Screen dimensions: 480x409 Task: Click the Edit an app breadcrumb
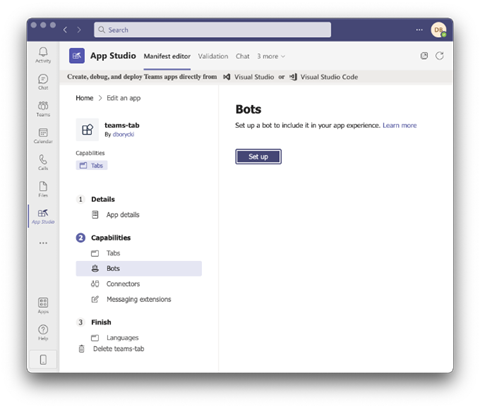(x=124, y=98)
